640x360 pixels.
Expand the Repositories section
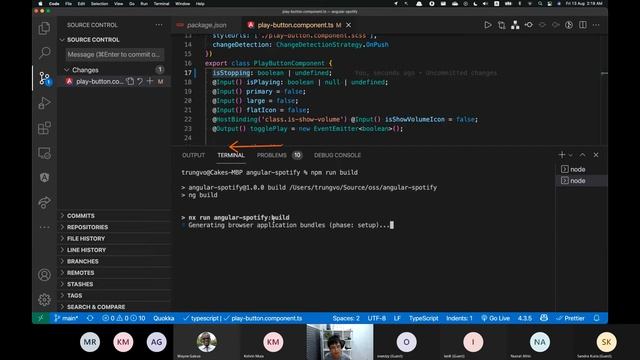pyautogui.click(x=87, y=227)
